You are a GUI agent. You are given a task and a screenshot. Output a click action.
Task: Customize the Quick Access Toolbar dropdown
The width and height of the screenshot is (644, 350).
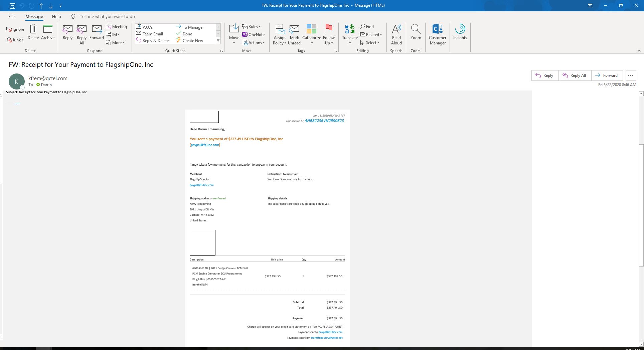click(x=60, y=6)
